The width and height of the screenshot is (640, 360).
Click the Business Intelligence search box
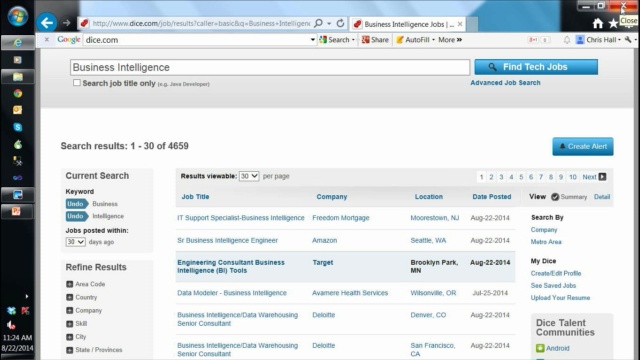coord(270,67)
